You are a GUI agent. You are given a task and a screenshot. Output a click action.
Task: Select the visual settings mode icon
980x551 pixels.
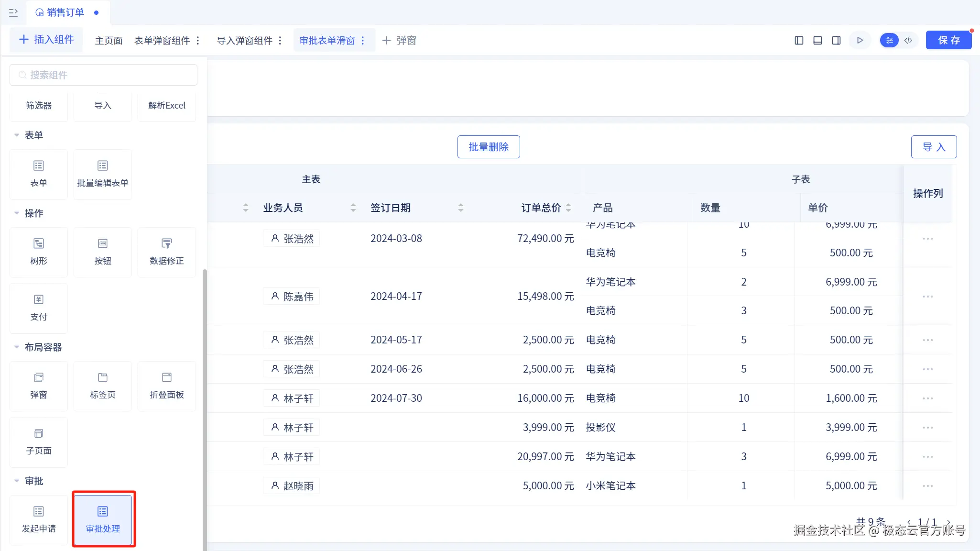(x=889, y=41)
